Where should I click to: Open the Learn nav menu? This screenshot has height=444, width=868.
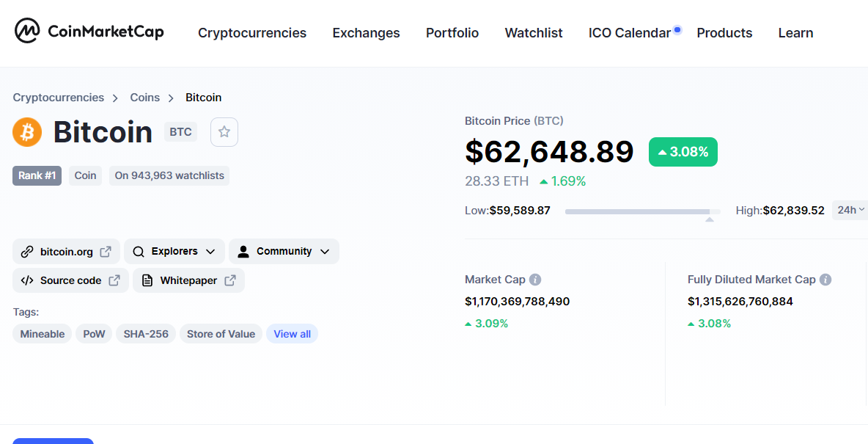(x=795, y=33)
